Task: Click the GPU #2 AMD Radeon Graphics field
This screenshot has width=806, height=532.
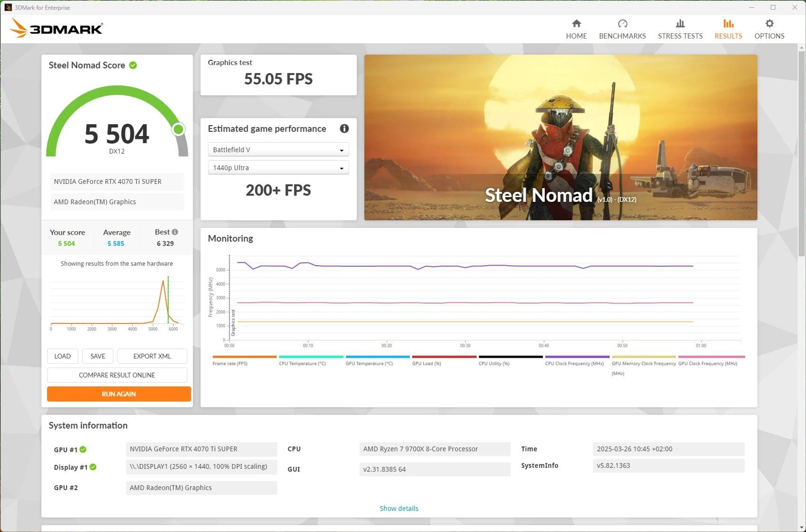Action: [201, 488]
